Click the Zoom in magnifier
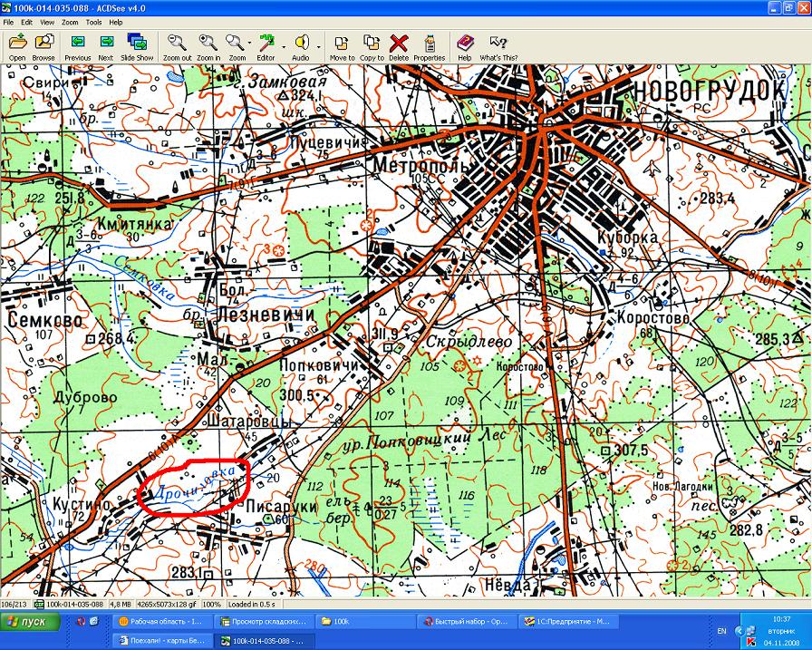The width and height of the screenshot is (812, 650). click(x=208, y=44)
